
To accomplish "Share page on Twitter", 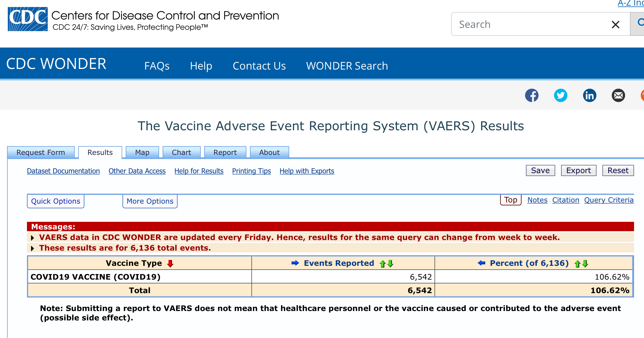I will [x=560, y=95].
